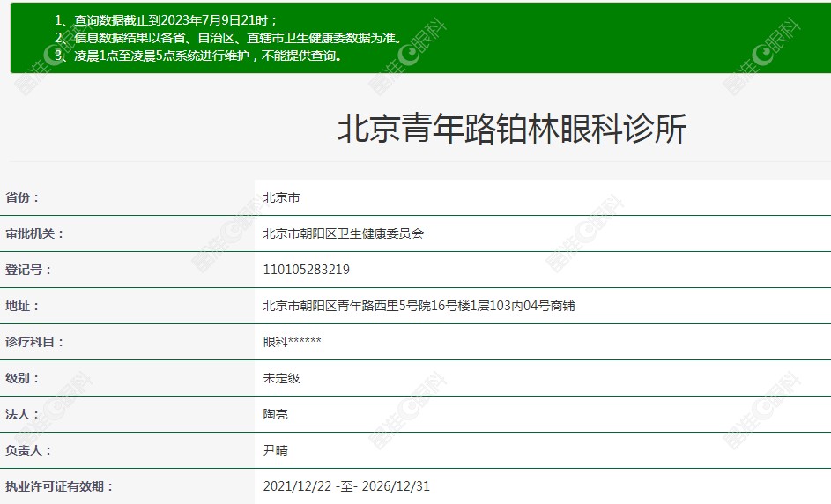Viewport: 831px width, 504px height.
Task: Click the 诊疗科目 label
Action: tap(34, 342)
